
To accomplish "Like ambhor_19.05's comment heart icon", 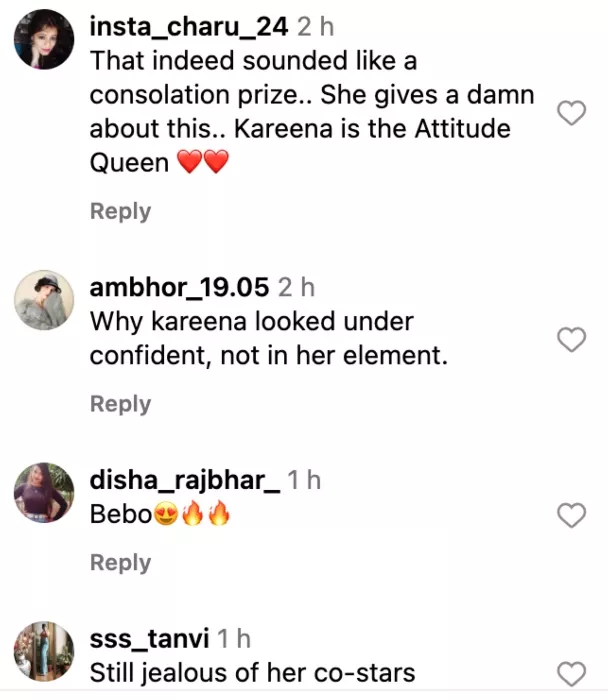I will (x=570, y=339).
